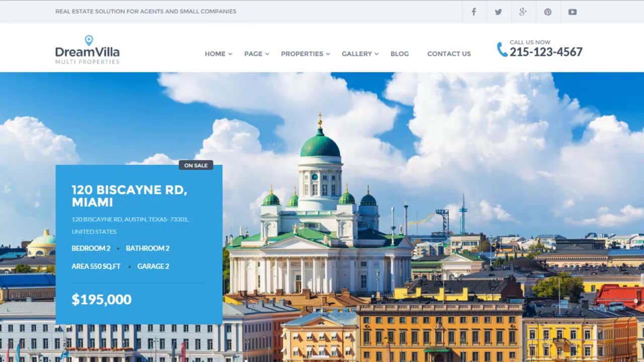The image size is (644, 362).
Task: Click the Area 550 sq.ft detail
Action: tap(96, 266)
